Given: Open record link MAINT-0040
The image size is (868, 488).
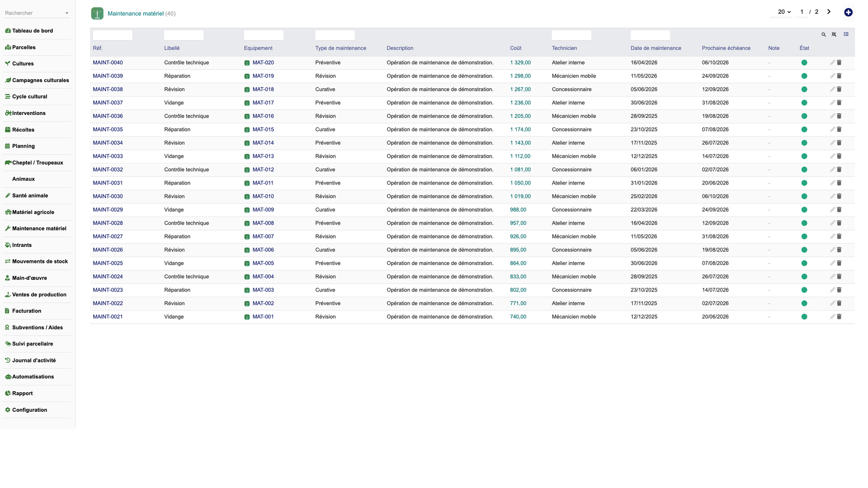Looking at the screenshot, I should 107,63.
